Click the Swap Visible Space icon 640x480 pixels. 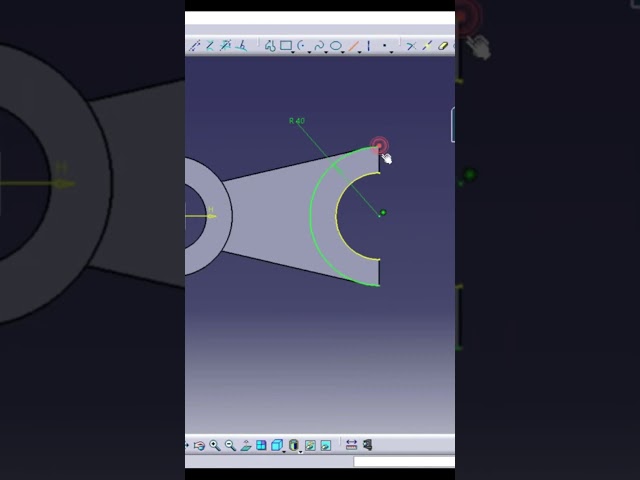tap(326, 445)
